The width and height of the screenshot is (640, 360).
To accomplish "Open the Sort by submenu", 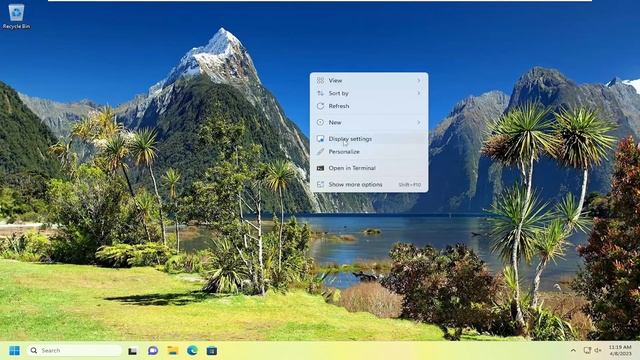I will point(369,93).
